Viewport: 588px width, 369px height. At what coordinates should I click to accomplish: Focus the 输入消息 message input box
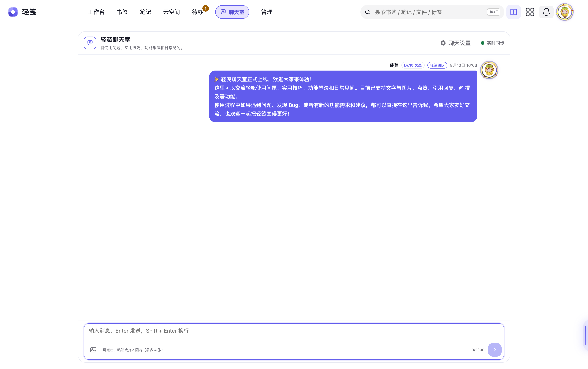click(x=294, y=341)
